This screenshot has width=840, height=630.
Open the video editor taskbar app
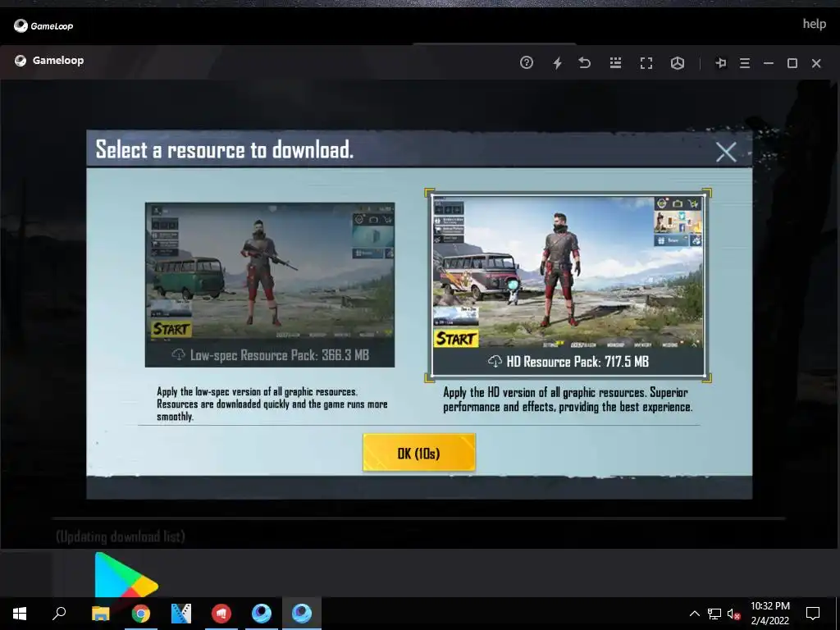pos(181,614)
